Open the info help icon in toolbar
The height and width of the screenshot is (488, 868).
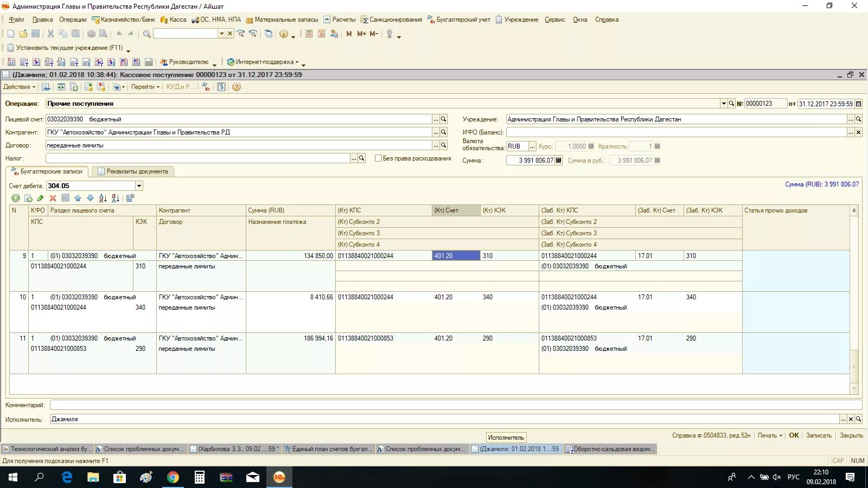[x=284, y=34]
